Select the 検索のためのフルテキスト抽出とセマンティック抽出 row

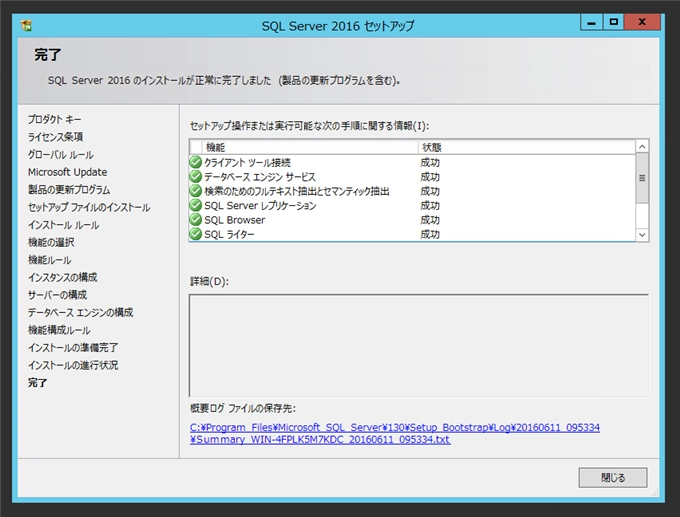coord(412,191)
